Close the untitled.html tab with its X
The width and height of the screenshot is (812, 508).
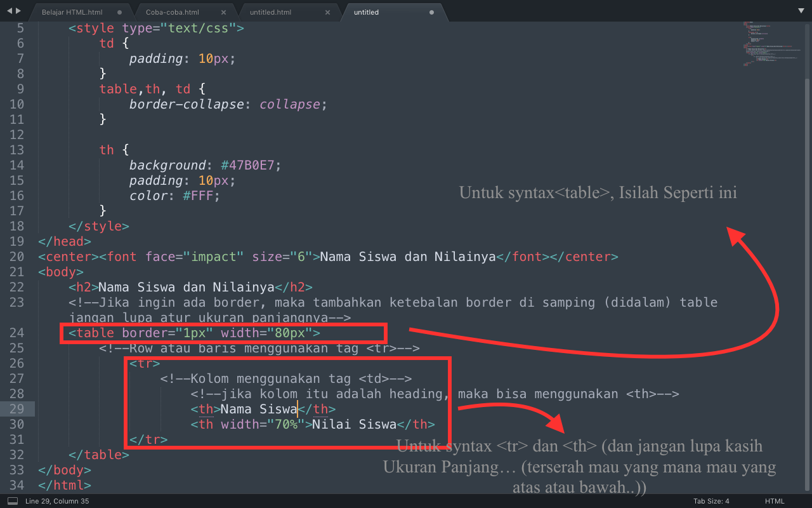[327, 11]
